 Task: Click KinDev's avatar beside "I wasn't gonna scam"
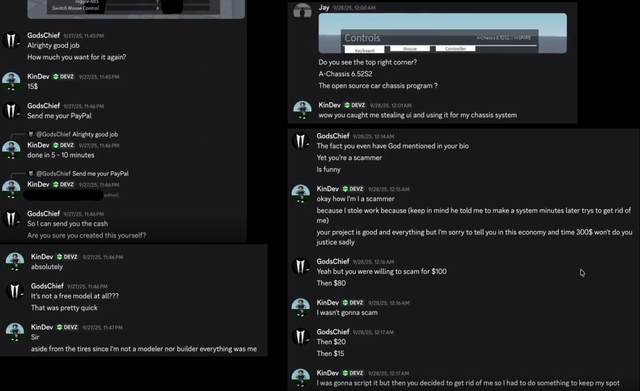pos(301,307)
